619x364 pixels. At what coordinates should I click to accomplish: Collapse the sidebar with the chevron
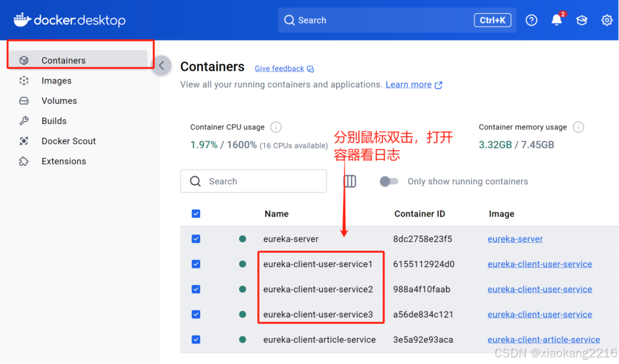161,65
